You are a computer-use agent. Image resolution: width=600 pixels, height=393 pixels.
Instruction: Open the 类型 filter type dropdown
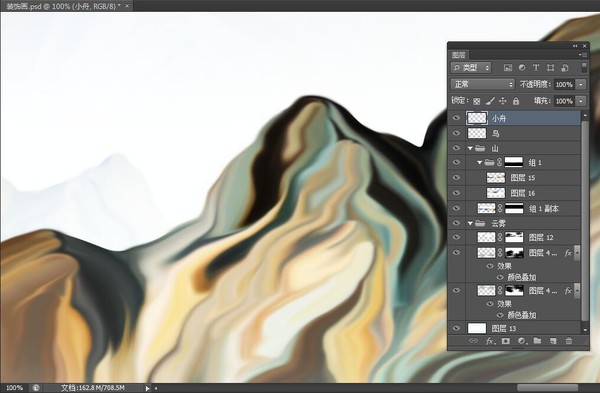(471, 68)
